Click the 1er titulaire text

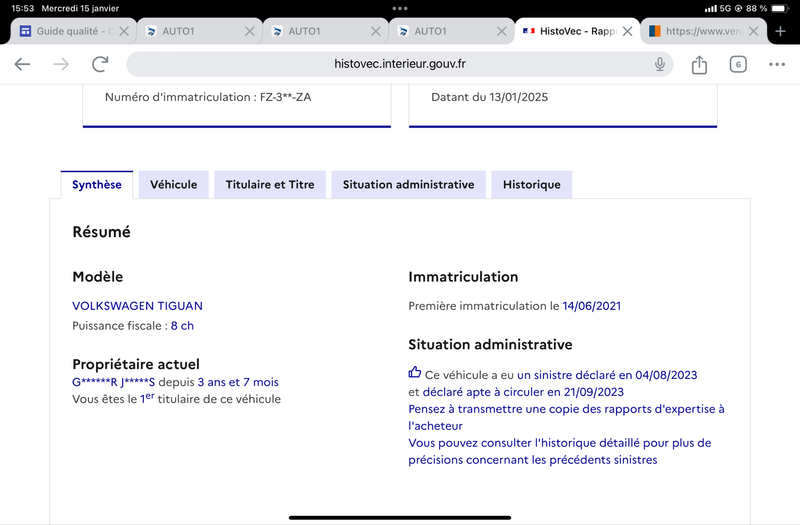(x=176, y=398)
